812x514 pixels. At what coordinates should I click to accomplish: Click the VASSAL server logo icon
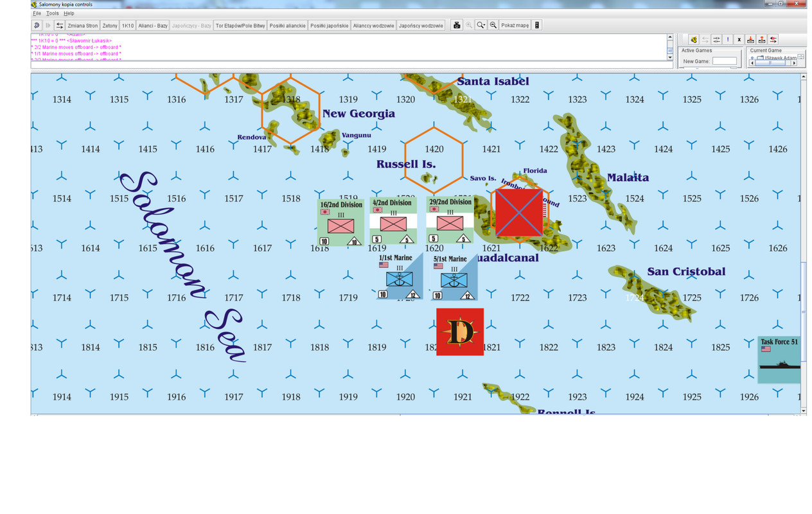click(694, 39)
